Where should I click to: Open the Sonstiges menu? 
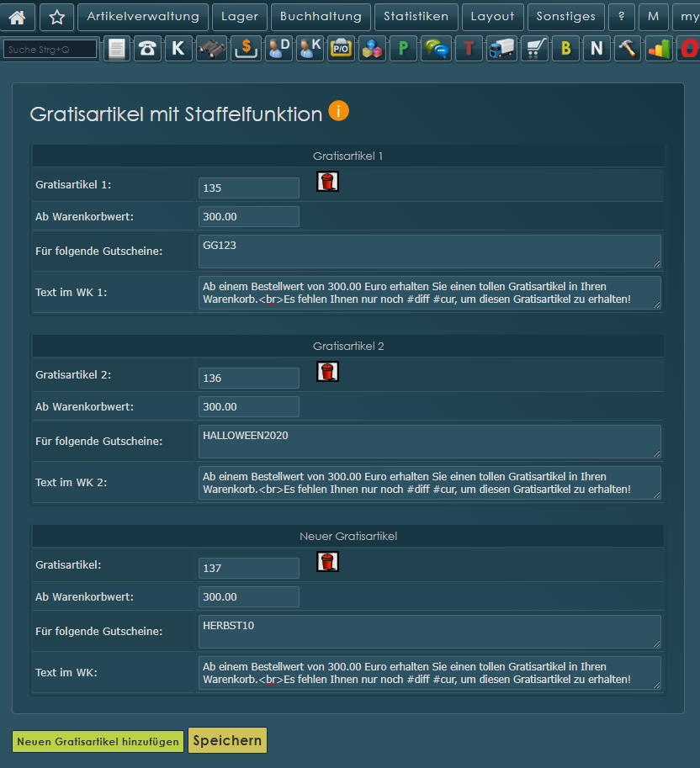point(565,17)
